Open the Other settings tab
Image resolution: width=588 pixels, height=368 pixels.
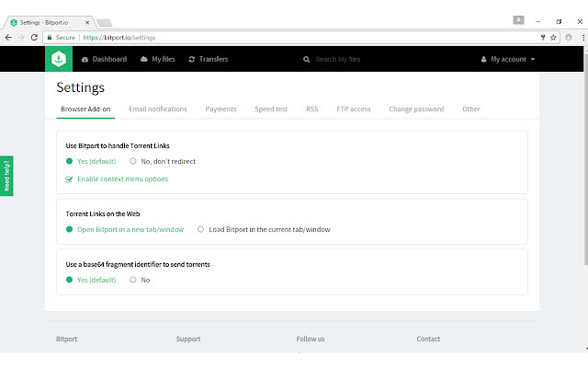coord(471,109)
